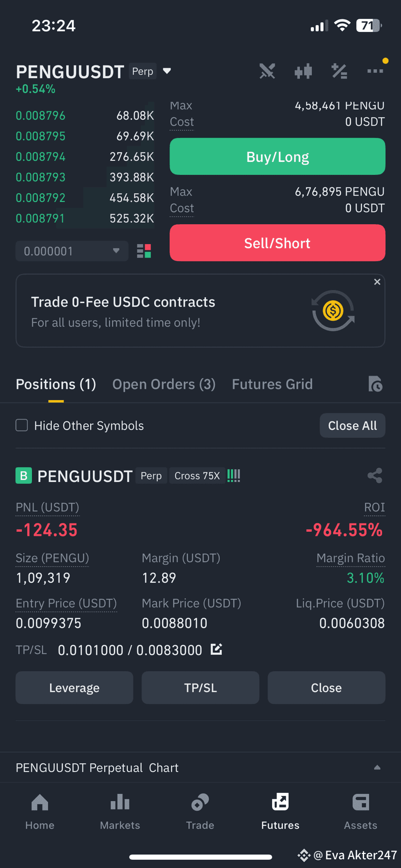Image resolution: width=401 pixels, height=868 pixels.
Task: Switch to the Open Orders (3) tab
Action: click(164, 384)
